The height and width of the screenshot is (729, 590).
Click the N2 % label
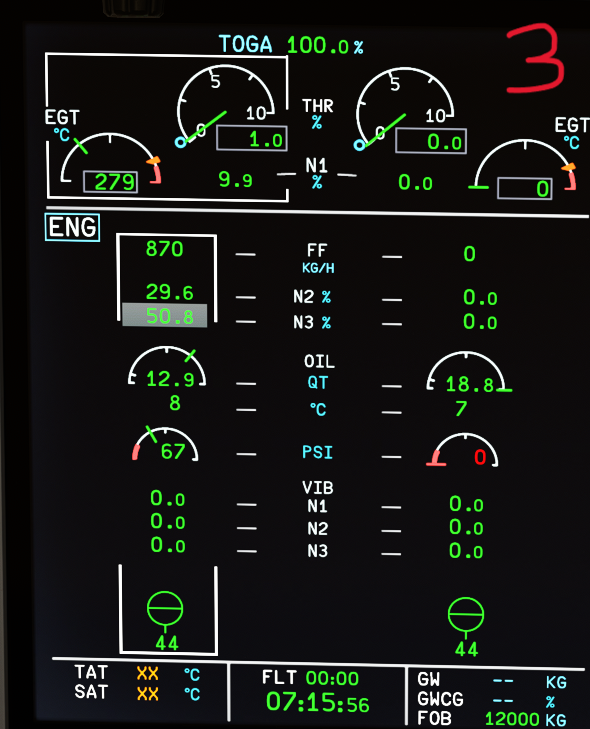[312, 297]
